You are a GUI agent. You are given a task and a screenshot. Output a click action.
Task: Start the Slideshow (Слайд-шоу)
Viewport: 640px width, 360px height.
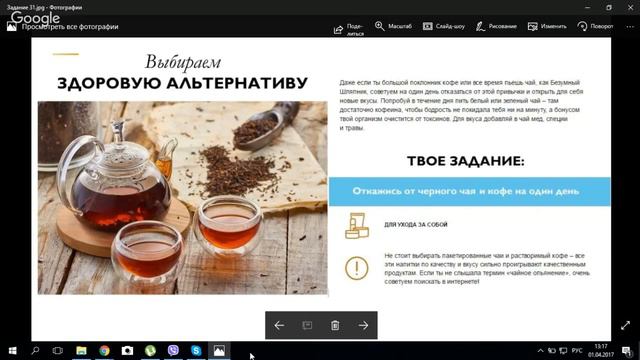click(444, 26)
